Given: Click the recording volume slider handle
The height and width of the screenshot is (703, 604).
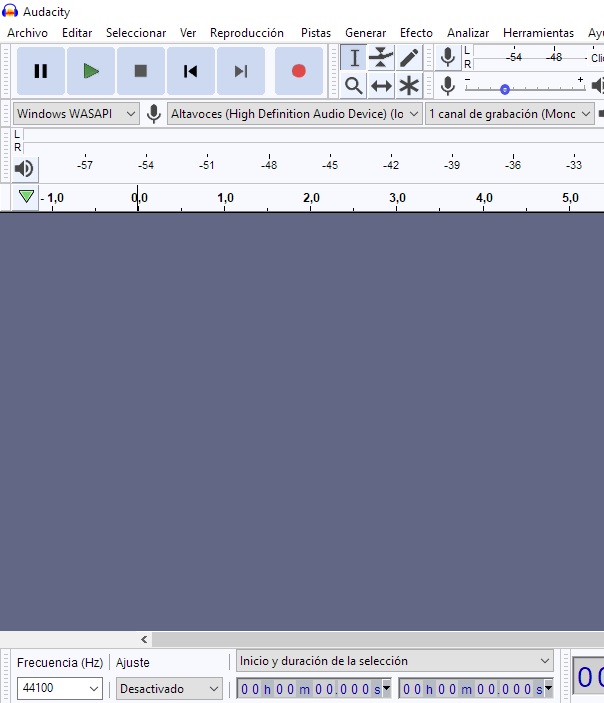Looking at the screenshot, I should click(x=505, y=89).
